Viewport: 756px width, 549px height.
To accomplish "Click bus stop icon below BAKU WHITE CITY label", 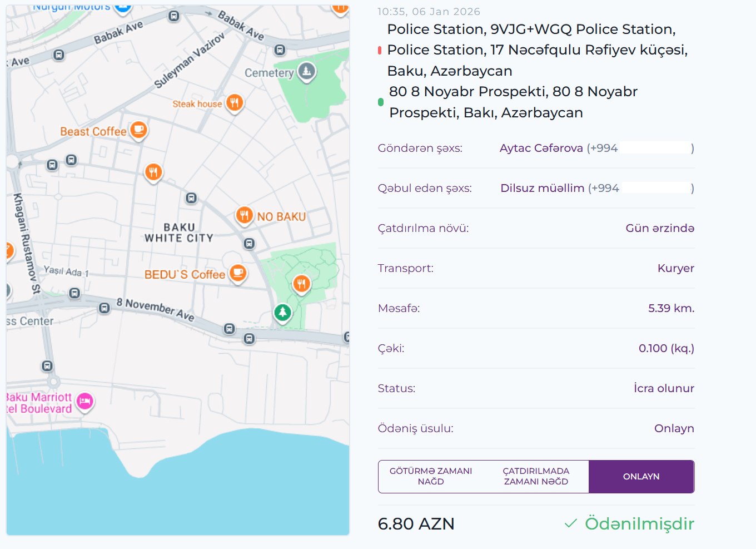I will [249, 244].
